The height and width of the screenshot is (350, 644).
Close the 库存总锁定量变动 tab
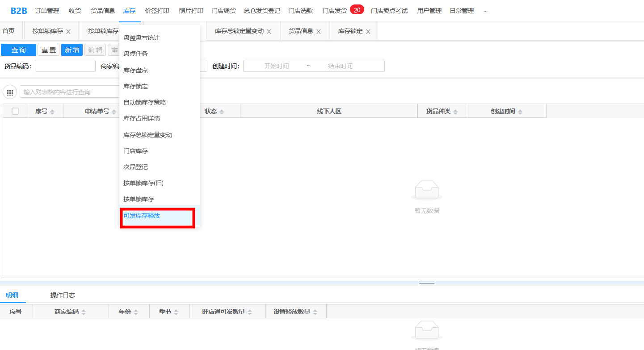[269, 32]
